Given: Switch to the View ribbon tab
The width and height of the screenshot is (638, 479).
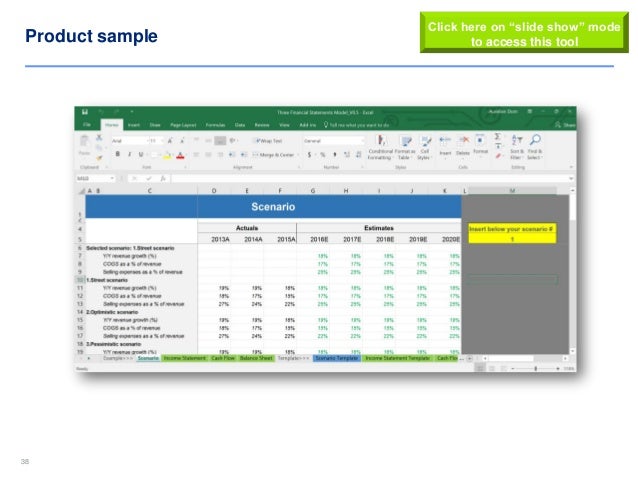Looking at the screenshot, I should [x=284, y=125].
